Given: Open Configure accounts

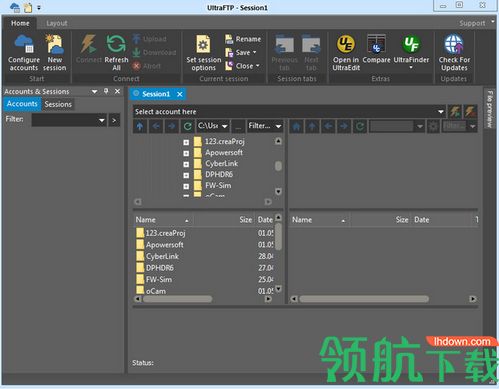Looking at the screenshot, I should pos(23,53).
